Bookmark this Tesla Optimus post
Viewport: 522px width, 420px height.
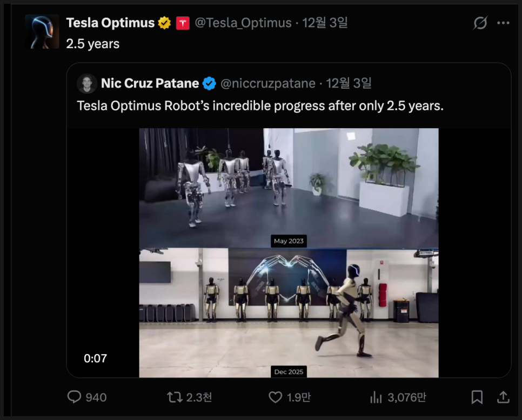(x=477, y=397)
